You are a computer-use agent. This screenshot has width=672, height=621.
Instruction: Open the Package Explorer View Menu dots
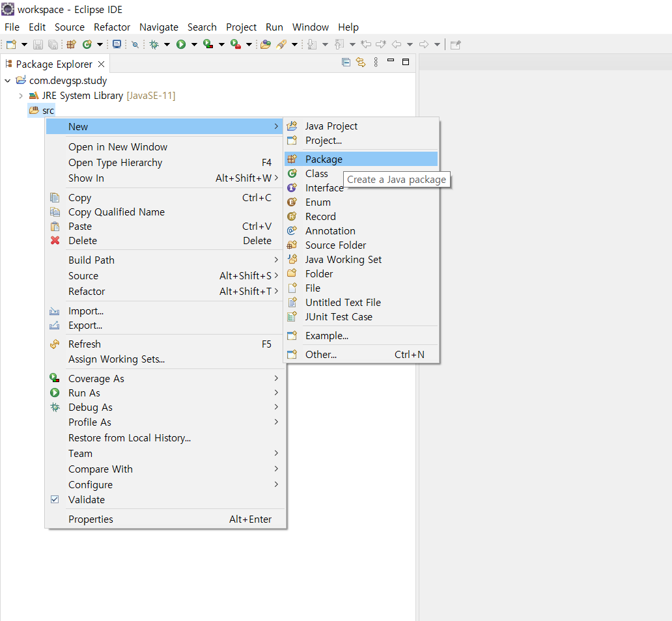(x=376, y=62)
